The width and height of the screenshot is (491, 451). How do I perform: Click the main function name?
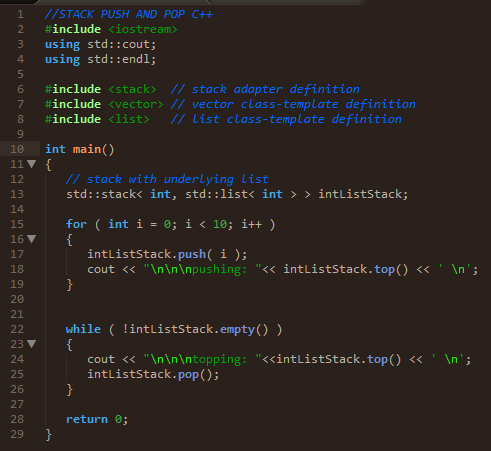click(x=87, y=149)
